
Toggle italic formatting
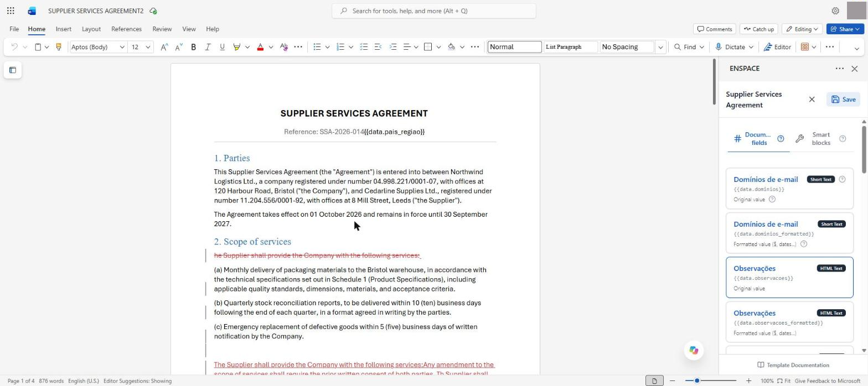point(208,47)
